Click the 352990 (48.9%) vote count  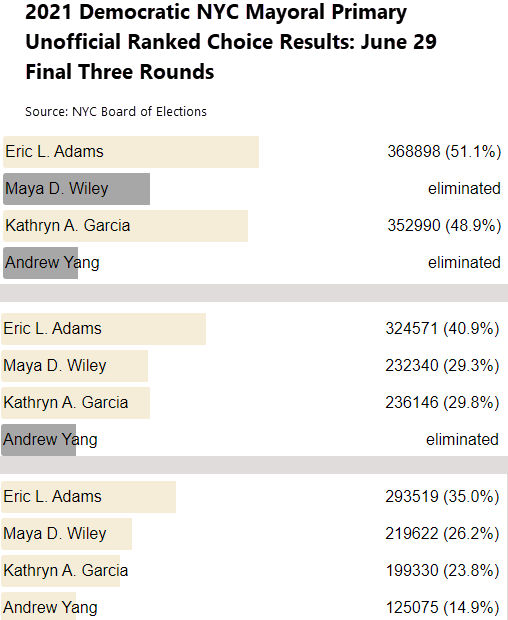(444, 226)
